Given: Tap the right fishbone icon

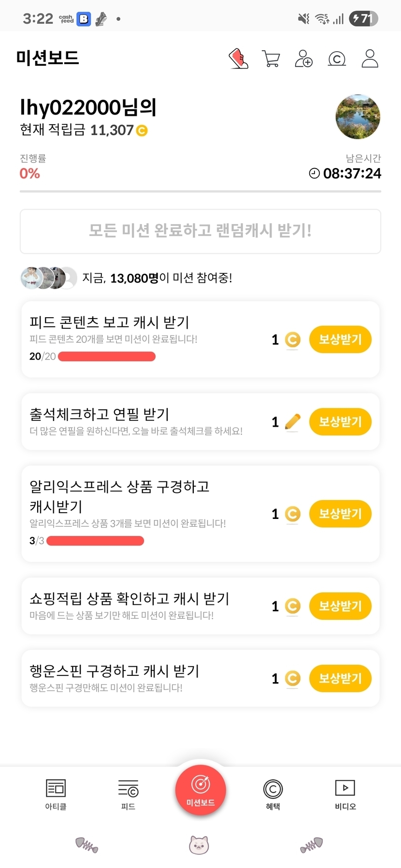Looking at the screenshot, I should tap(311, 845).
